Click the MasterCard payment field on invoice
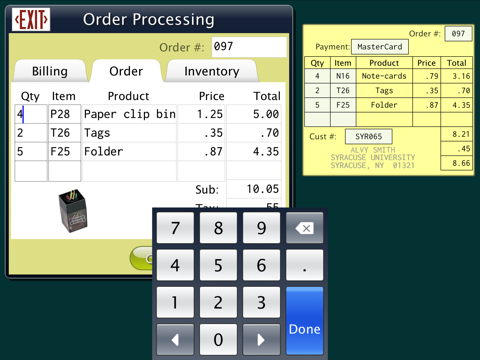Viewport: 480px width, 360px height. pos(380,47)
